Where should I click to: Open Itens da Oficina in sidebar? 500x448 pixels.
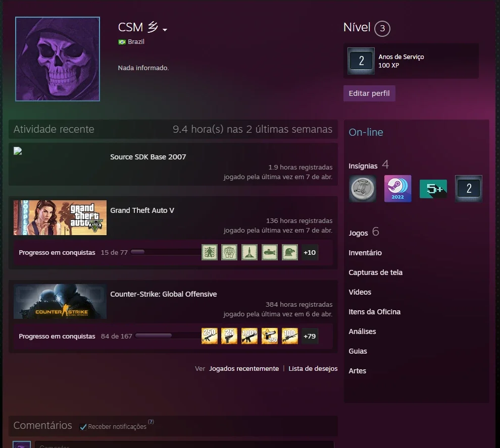coord(374,312)
